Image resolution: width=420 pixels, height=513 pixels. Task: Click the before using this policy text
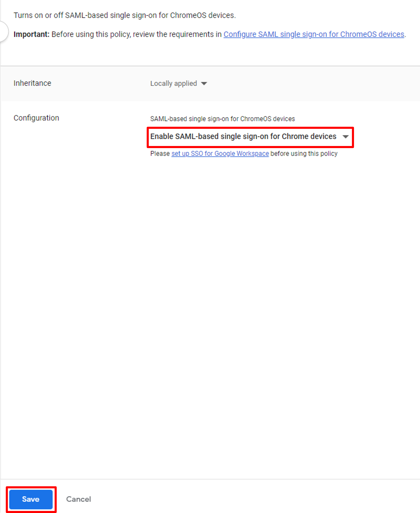coord(304,153)
